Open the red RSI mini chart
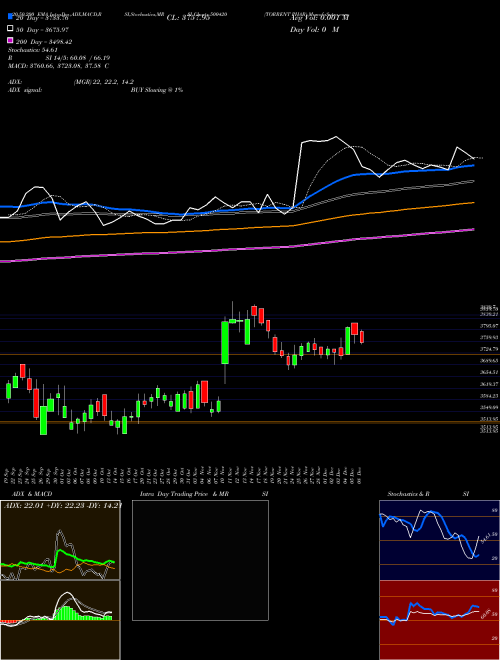500x660 pixels. 439,620
